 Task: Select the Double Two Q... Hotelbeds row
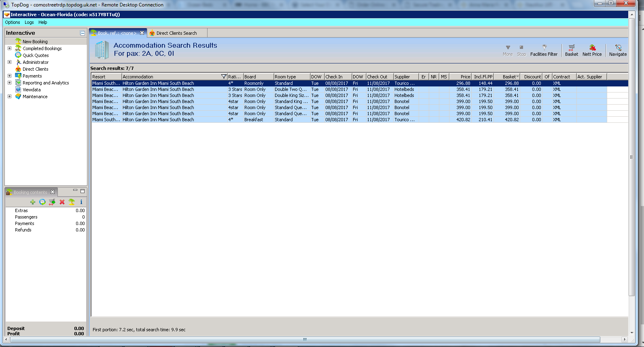[349, 89]
